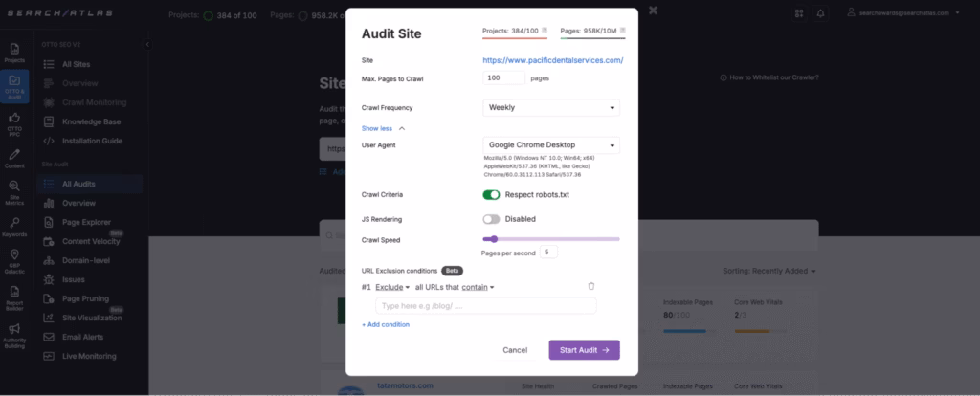Click the Projects icon in left sidebar
Viewport: 980px width, 396px height.
coord(14,52)
